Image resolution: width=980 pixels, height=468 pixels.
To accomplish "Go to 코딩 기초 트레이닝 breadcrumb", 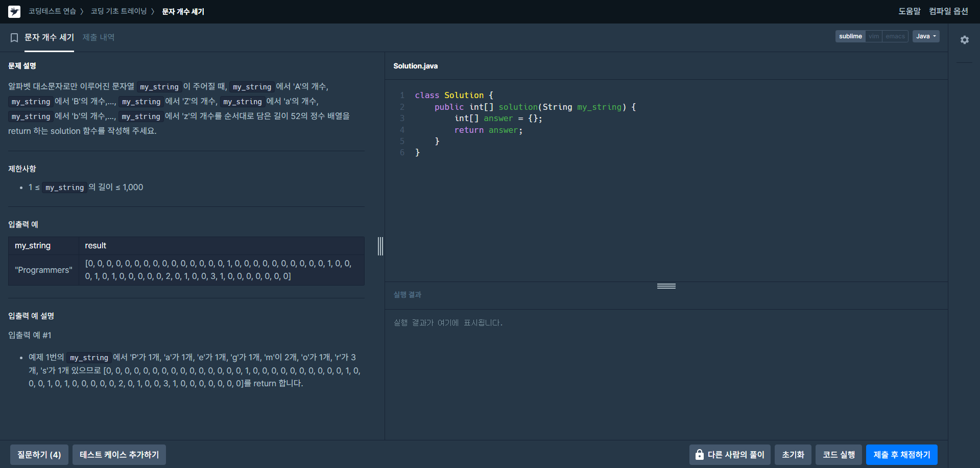I will point(118,11).
